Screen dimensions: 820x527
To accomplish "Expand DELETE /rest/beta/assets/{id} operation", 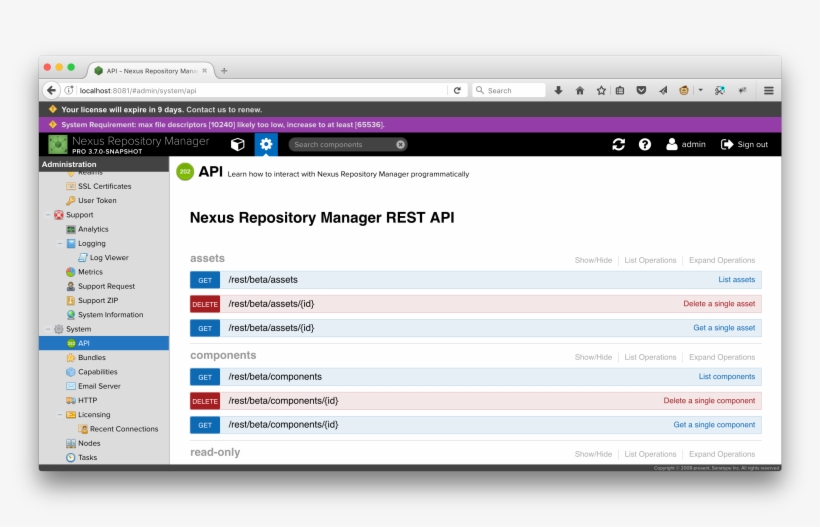I will tap(475, 304).
